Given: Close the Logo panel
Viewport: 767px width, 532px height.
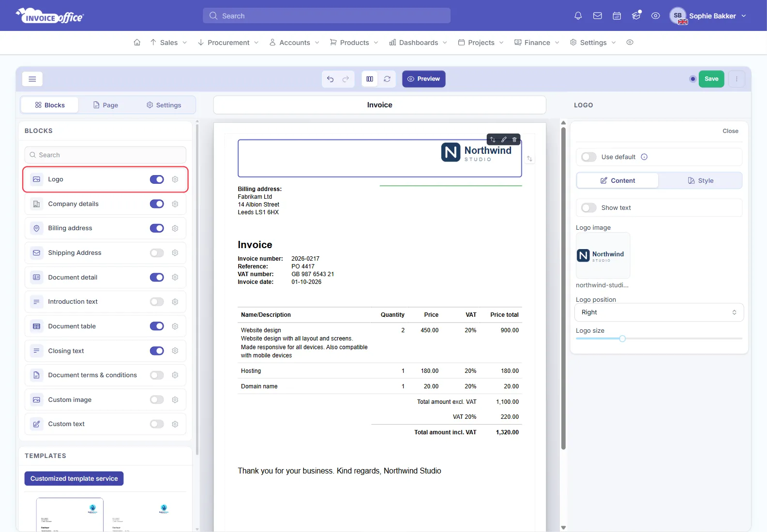Looking at the screenshot, I should coord(730,131).
